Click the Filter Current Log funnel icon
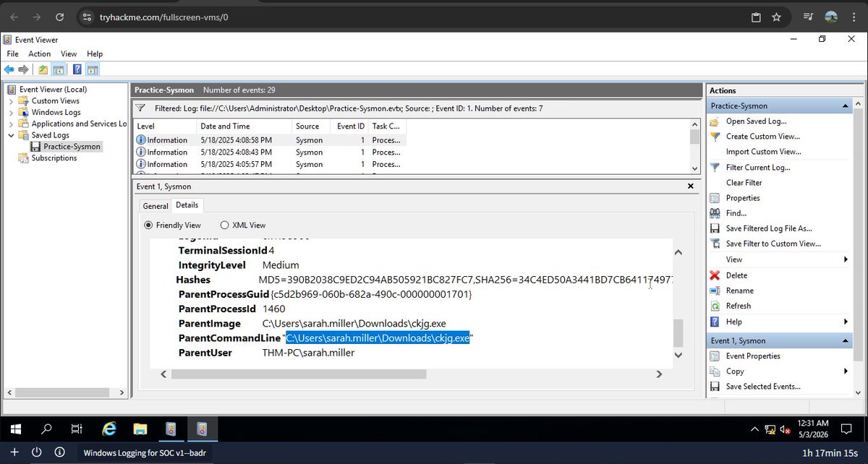Viewport: 868px width, 464px height. 715,168
